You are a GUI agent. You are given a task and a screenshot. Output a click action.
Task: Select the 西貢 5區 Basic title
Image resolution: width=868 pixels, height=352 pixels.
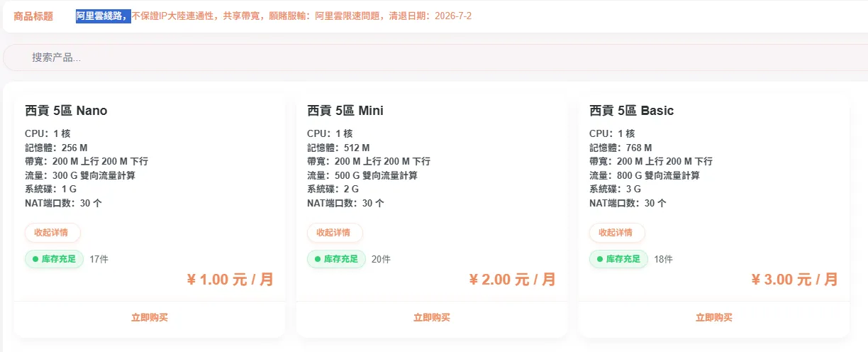click(x=631, y=111)
